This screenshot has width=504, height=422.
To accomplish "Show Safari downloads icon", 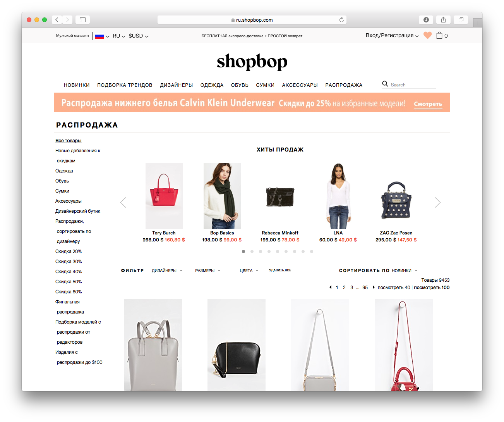I will click(426, 20).
